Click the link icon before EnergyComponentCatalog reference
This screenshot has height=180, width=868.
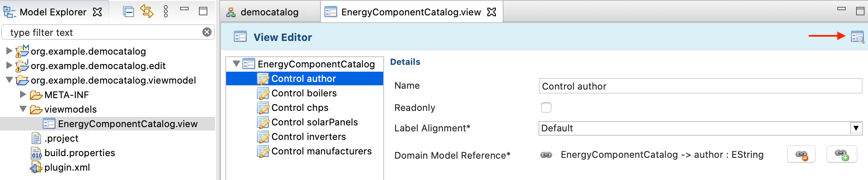pos(546,155)
